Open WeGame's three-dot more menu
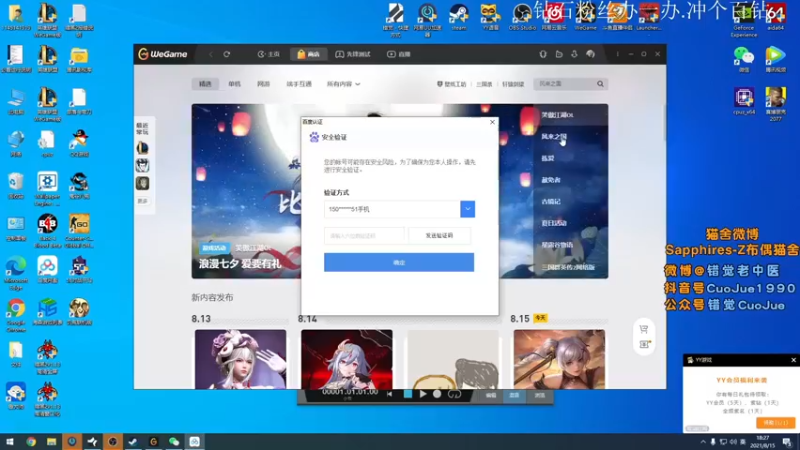 click(617, 54)
